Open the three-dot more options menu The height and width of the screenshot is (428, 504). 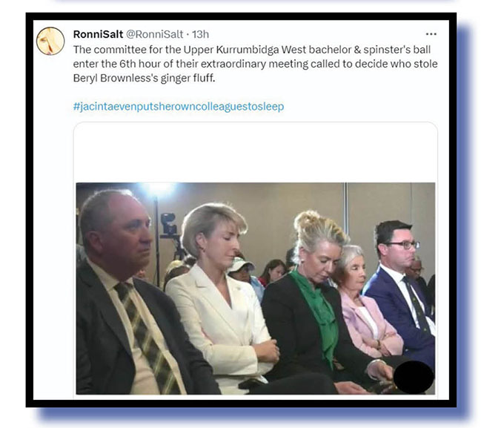point(431,34)
